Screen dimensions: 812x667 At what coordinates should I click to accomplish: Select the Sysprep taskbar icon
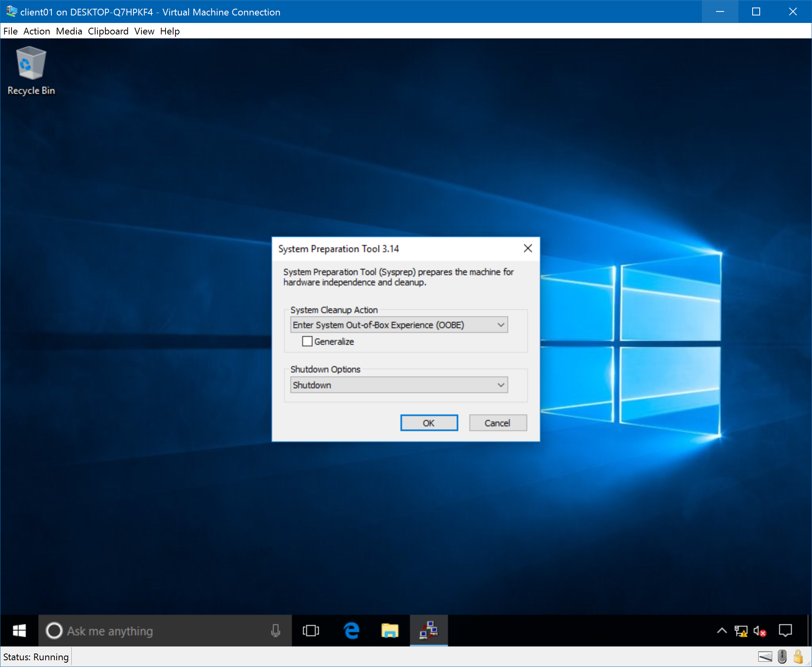coord(429,631)
